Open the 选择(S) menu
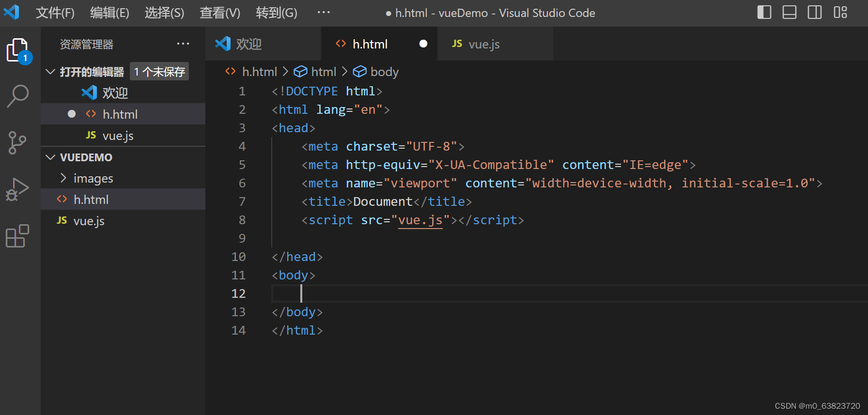This screenshot has height=415, width=868. (x=165, y=13)
